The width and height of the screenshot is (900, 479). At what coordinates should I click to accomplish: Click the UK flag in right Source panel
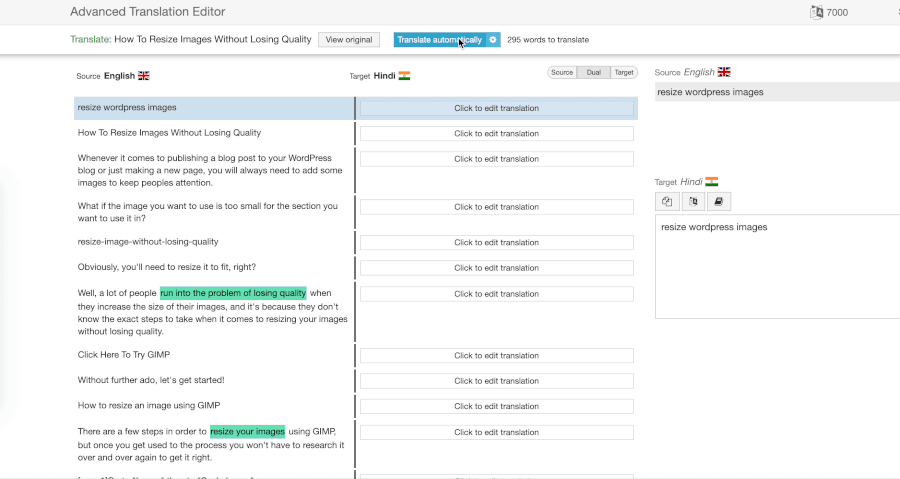[x=724, y=72]
